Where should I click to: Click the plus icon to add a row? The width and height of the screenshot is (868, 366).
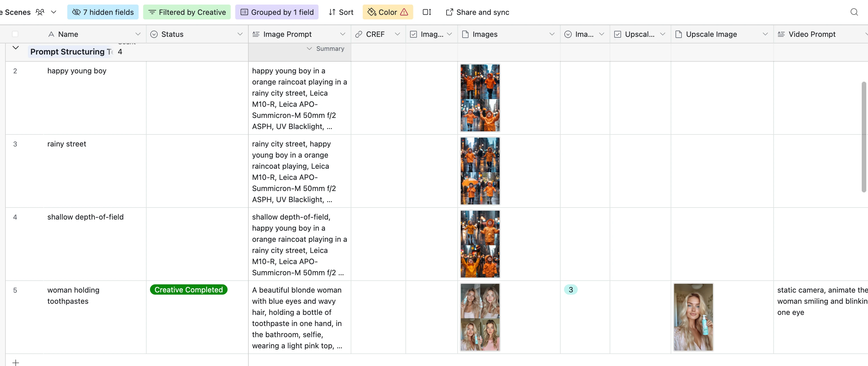[x=15, y=362]
